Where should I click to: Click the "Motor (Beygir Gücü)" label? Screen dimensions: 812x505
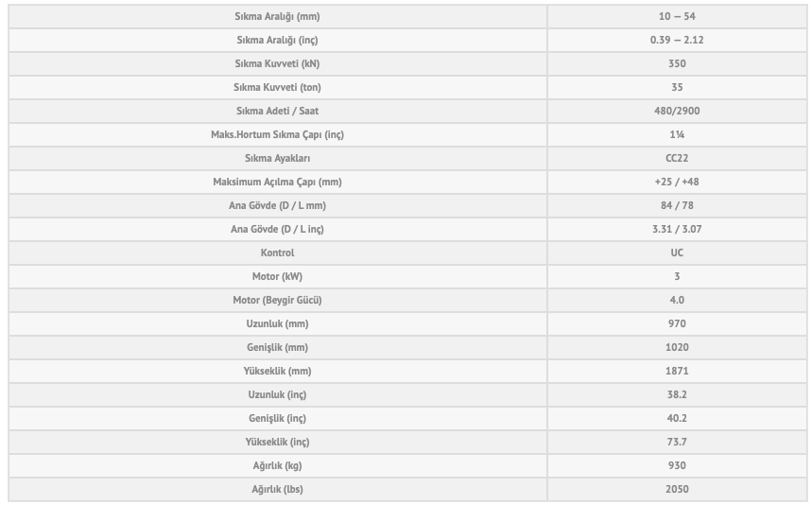(277, 301)
